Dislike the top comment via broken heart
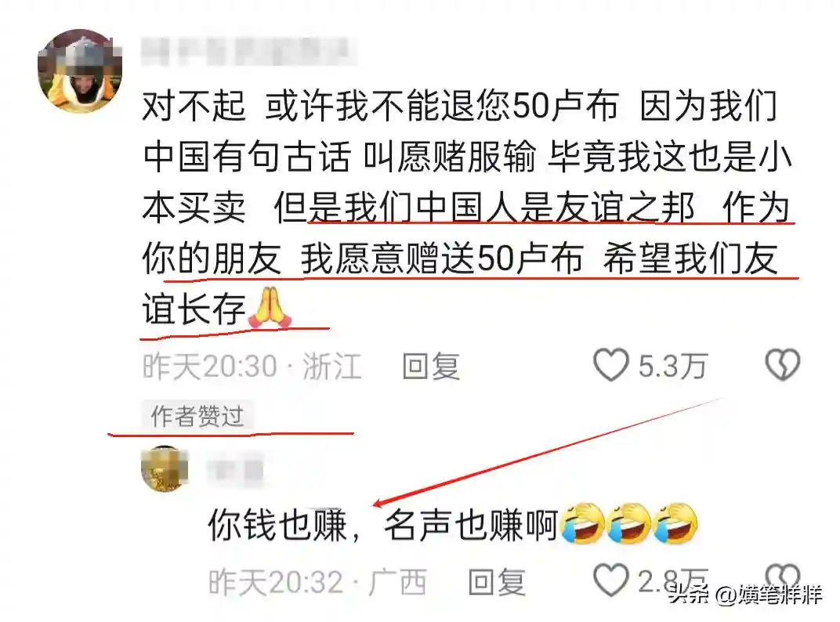Viewport: 840px width, 622px height. [x=783, y=365]
